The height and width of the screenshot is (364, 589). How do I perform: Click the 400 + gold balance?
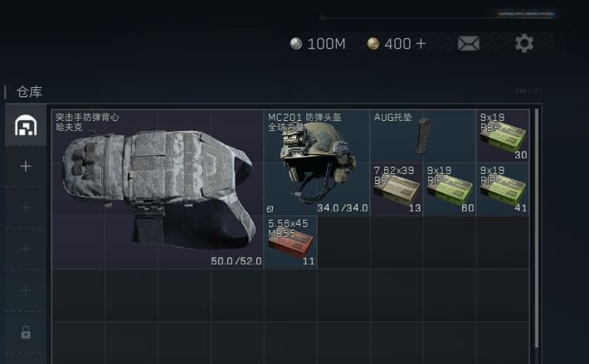coord(406,44)
